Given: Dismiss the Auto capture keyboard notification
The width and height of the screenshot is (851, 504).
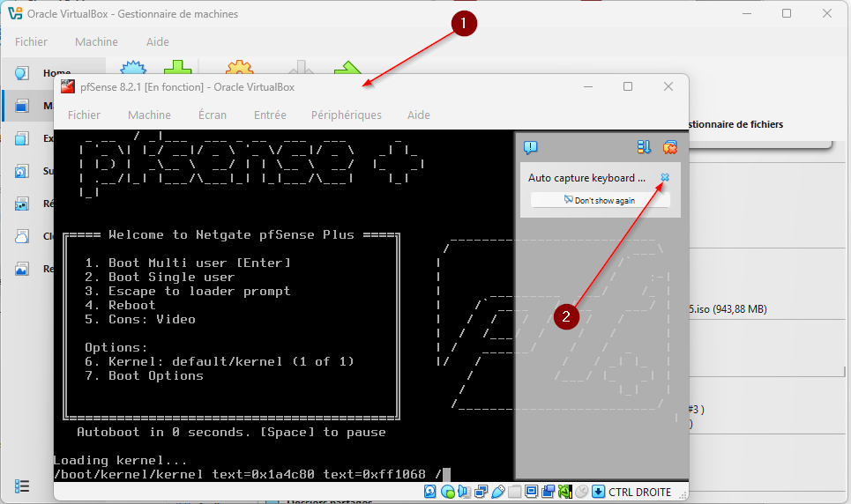Looking at the screenshot, I should [x=665, y=177].
